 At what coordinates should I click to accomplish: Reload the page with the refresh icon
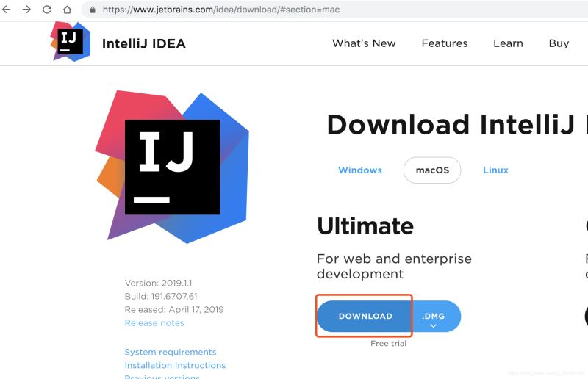[x=47, y=9]
